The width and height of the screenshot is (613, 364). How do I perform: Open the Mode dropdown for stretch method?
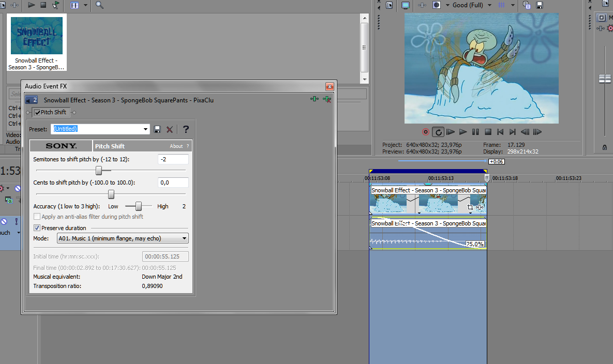coord(123,238)
